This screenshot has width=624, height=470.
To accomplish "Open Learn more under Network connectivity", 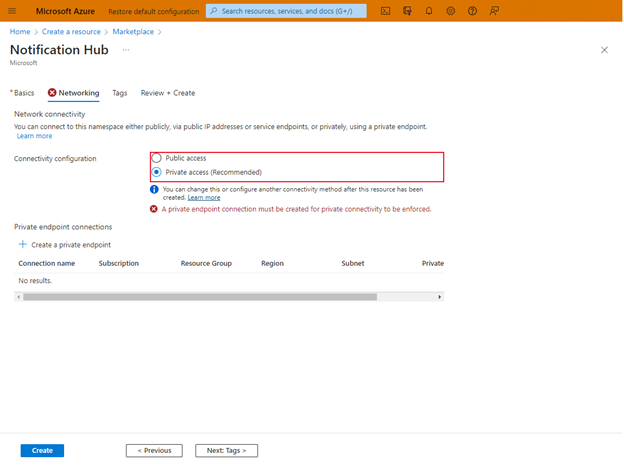I will tap(34, 136).
